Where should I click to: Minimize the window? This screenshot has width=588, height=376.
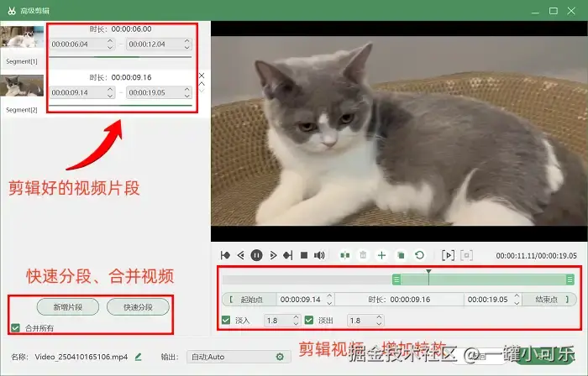pyautogui.click(x=536, y=11)
